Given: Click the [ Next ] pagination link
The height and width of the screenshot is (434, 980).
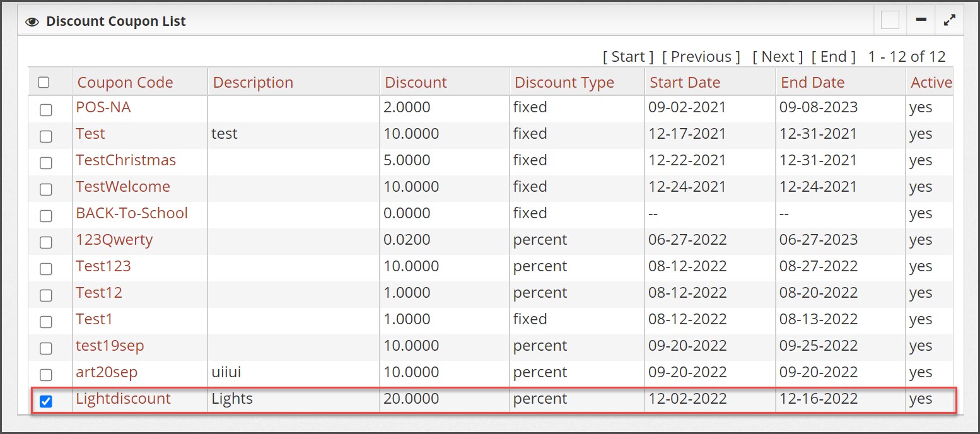Looking at the screenshot, I should (x=778, y=57).
